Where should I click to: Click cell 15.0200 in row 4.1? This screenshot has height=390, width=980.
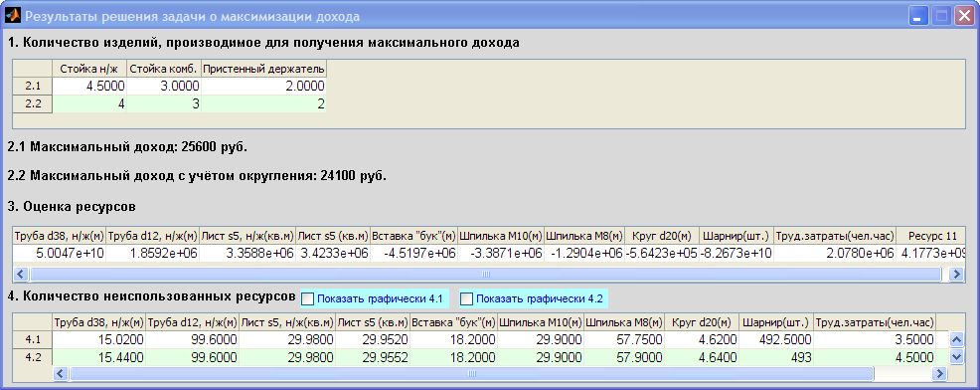click(98, 339)
